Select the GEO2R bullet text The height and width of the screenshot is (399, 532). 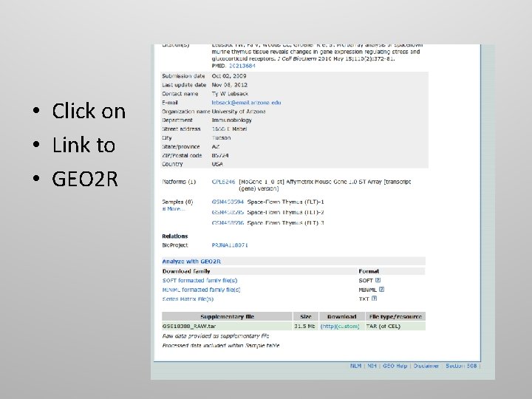pyautogui.click(x=85, y=179)
